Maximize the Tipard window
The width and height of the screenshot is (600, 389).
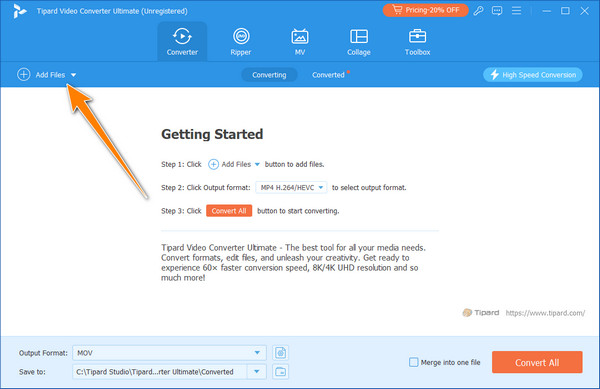pos(565,11)
